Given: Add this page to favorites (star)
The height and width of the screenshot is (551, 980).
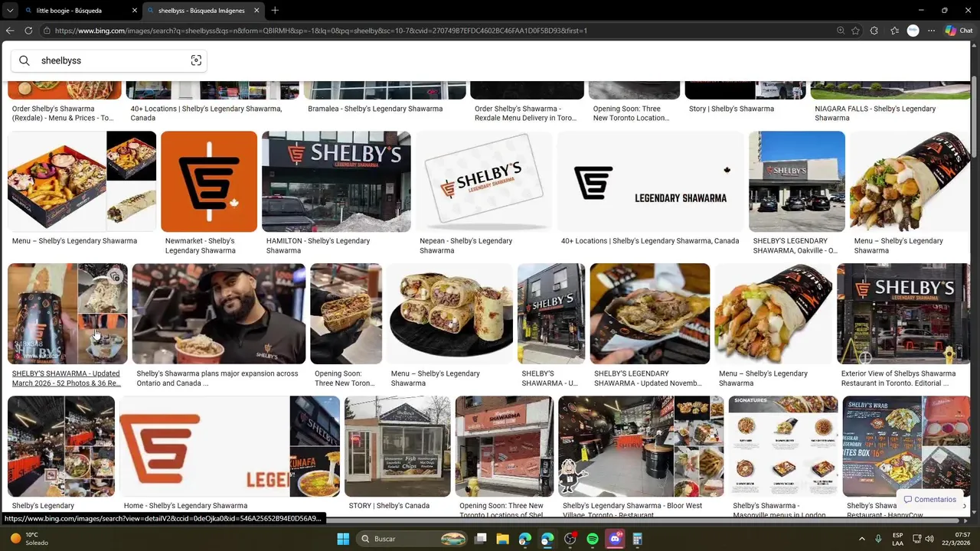Looking at the screenshot, I should (855, 31).
